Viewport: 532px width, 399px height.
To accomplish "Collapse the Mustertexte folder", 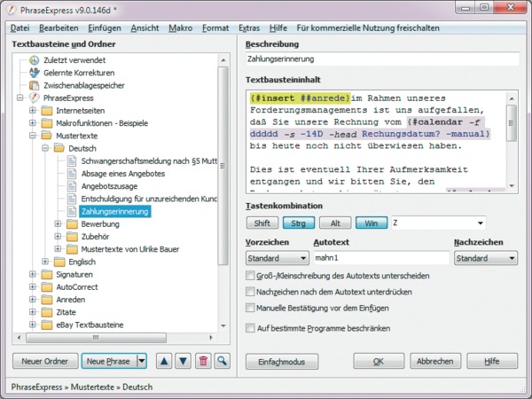I will pos(33,136).
